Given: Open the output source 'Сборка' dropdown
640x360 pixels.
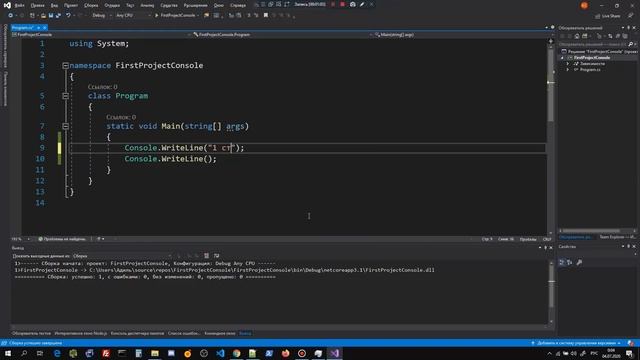Looking at the screenshot, I should coord(122,256).
